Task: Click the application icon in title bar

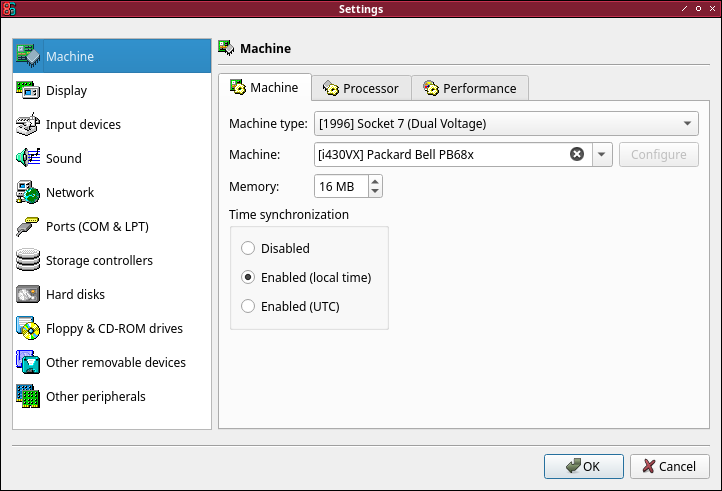Action: [x=9, y=9]
